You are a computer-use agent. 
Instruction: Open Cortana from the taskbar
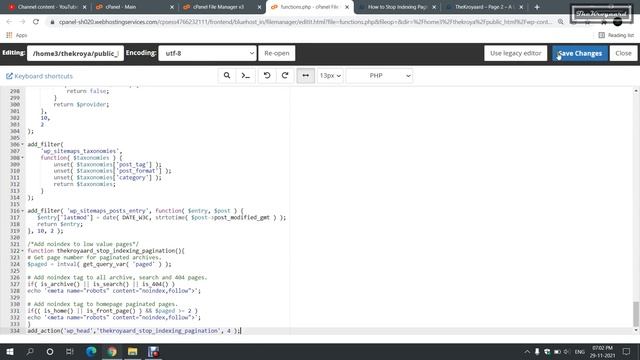coord(50,351)
